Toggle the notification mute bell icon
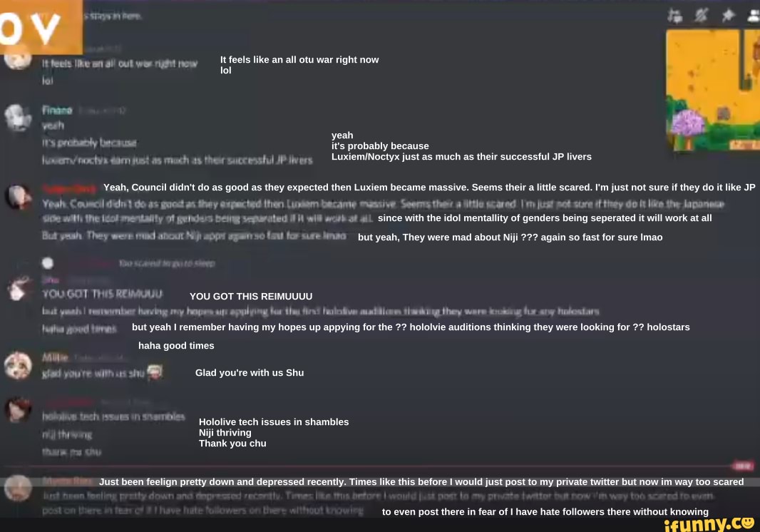Viewport: 760px width, 532px height. coord(701,15)
